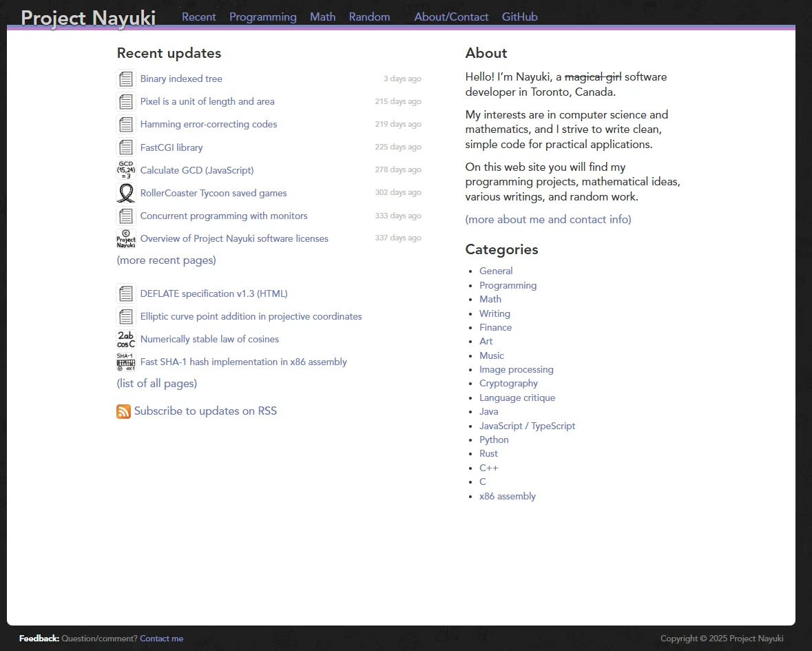Click the Project Nayuki copyright license icon
The image size is (812, 651).
[x=125, y=238]
